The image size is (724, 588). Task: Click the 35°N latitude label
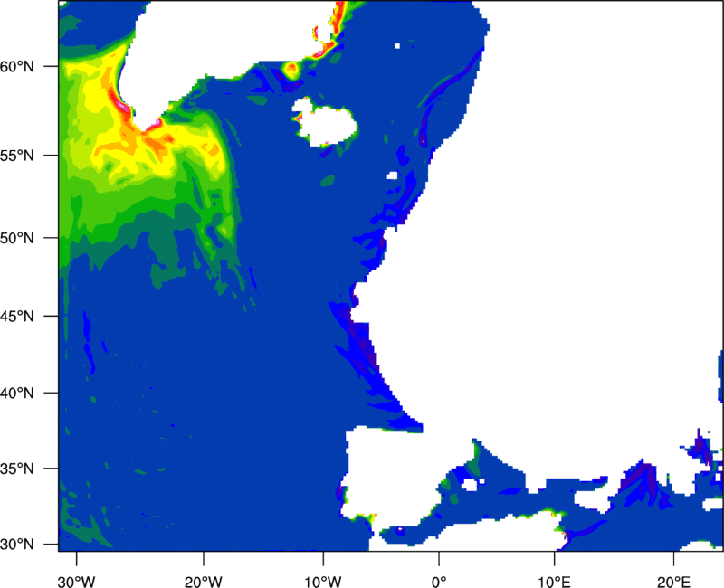click(x=17, y=469)
